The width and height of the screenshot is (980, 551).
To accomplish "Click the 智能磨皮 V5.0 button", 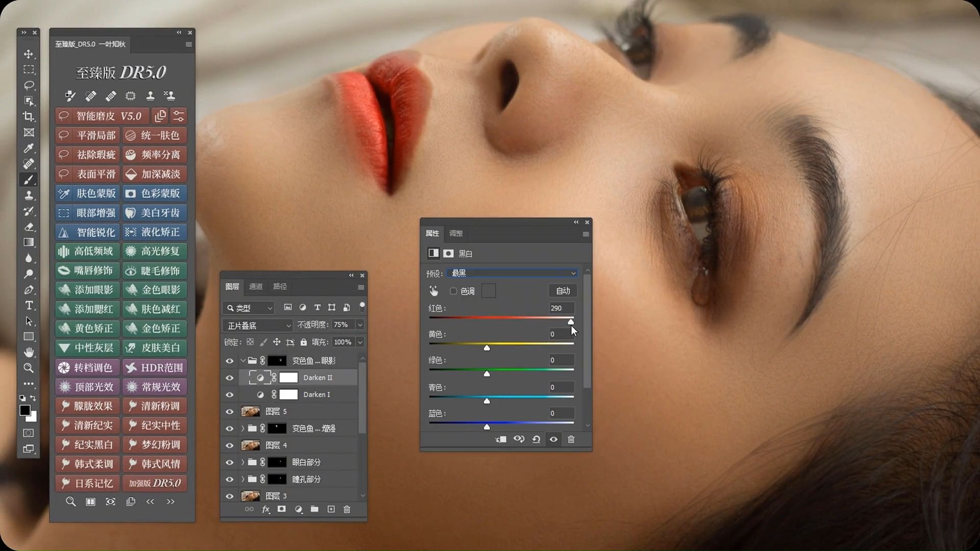I will 103,116.
